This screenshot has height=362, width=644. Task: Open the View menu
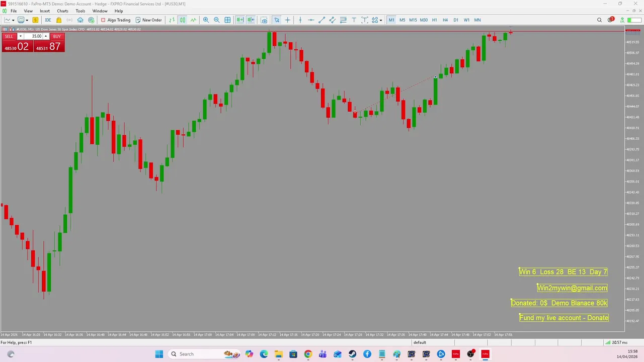[28, 11]
